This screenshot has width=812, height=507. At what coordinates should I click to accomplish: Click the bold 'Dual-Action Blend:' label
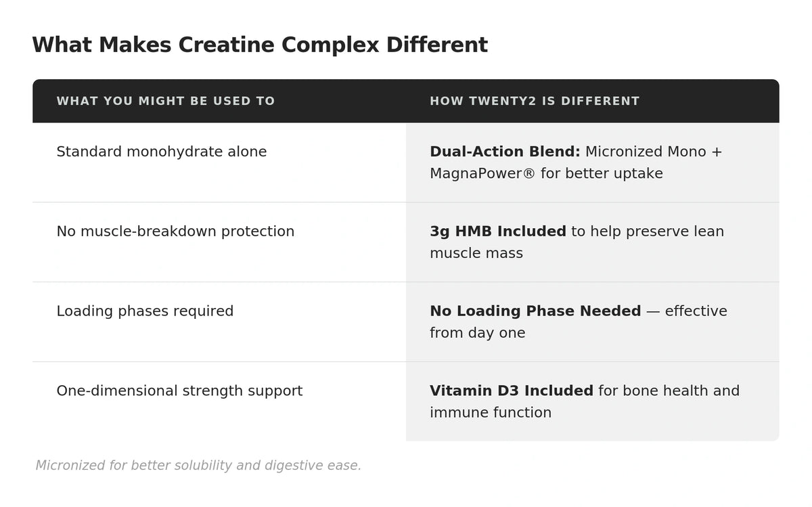[505, 152]
